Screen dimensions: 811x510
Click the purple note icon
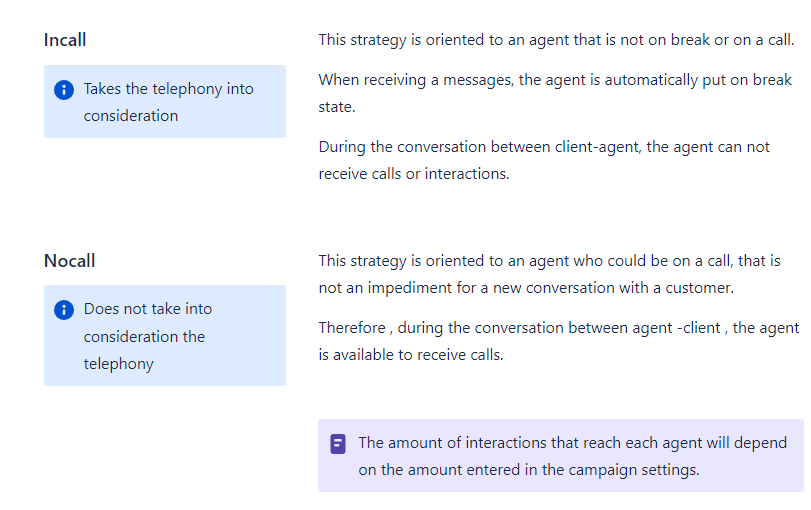coord(338,443)
